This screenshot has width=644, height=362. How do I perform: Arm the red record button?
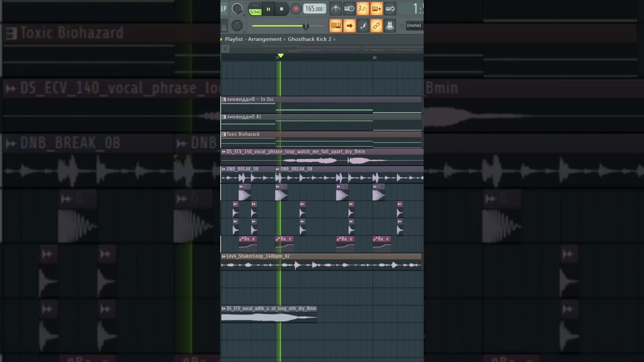[296, 9]
